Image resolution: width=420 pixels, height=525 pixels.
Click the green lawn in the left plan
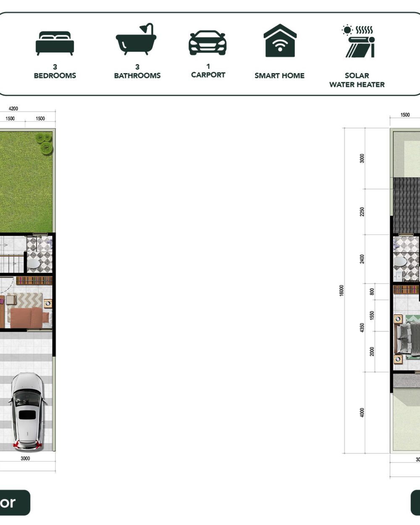(26, 182)
